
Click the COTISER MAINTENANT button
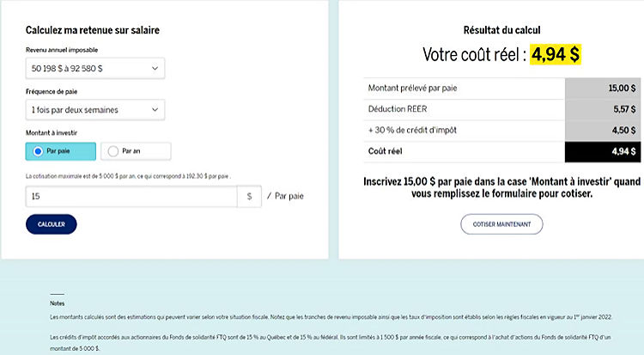[x=501, y=224]
